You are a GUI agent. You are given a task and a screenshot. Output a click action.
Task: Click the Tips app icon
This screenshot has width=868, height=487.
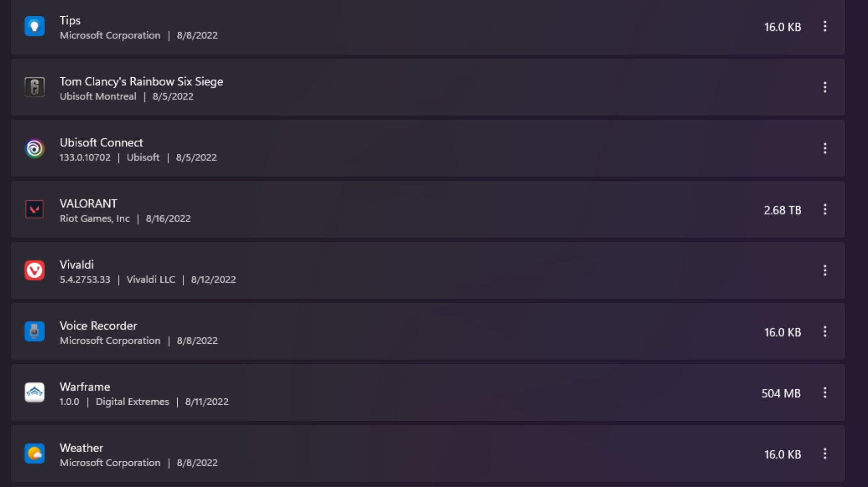[x=34, y=26]
